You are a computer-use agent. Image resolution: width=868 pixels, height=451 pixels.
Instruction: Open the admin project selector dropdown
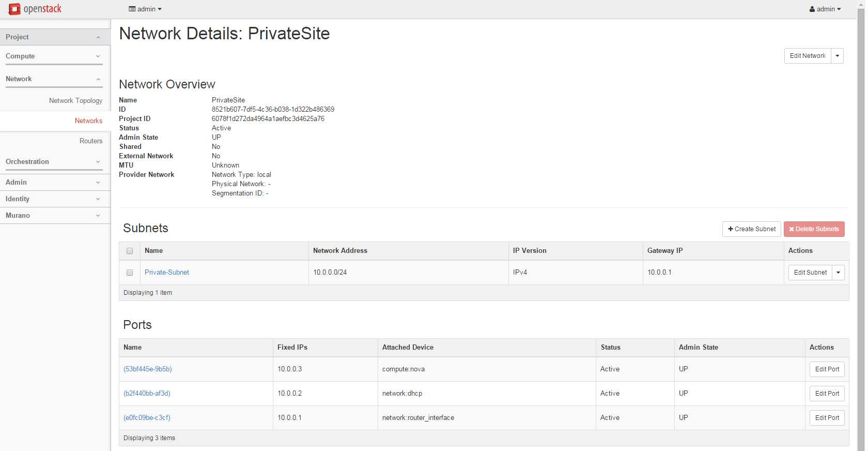coord(145,9)
